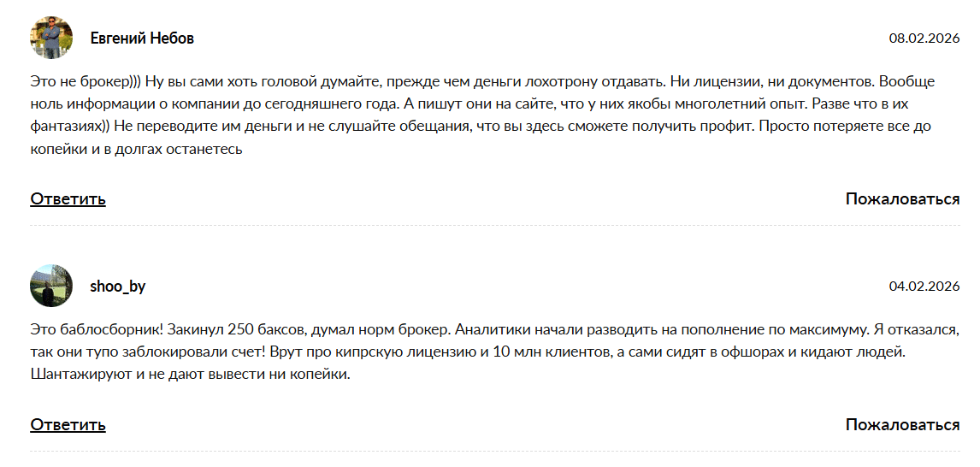Reply to Евгений Небов's comment

point(68,199)
